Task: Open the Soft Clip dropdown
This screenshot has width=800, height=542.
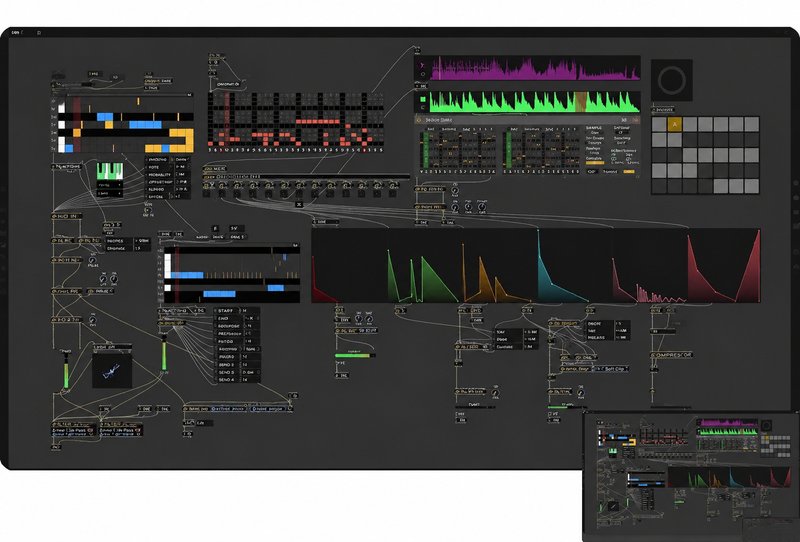Action: click(611, 368)
